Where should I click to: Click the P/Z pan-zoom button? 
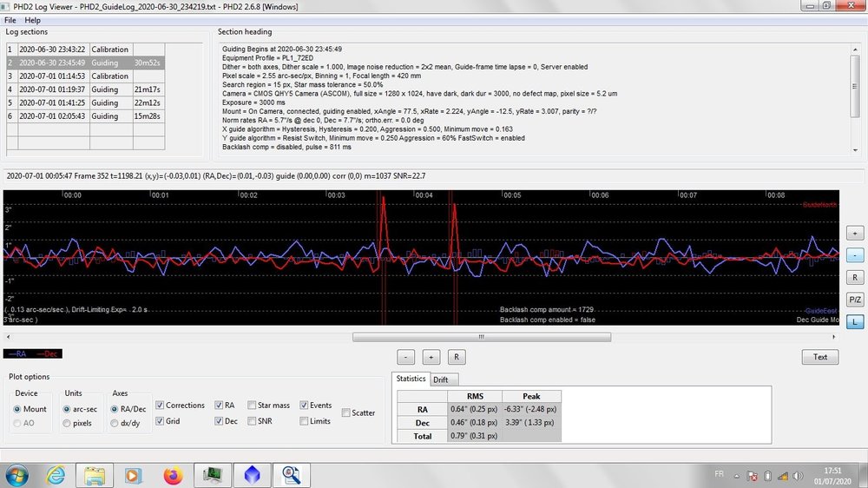click(x=855, y=300)
